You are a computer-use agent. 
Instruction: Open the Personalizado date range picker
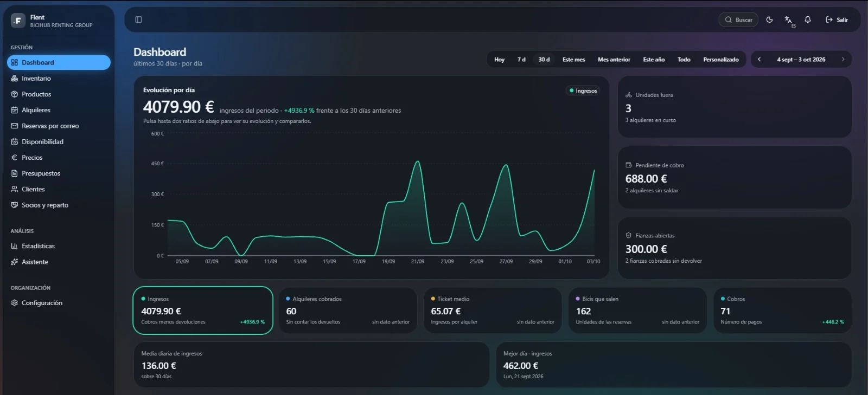point(721,60)
